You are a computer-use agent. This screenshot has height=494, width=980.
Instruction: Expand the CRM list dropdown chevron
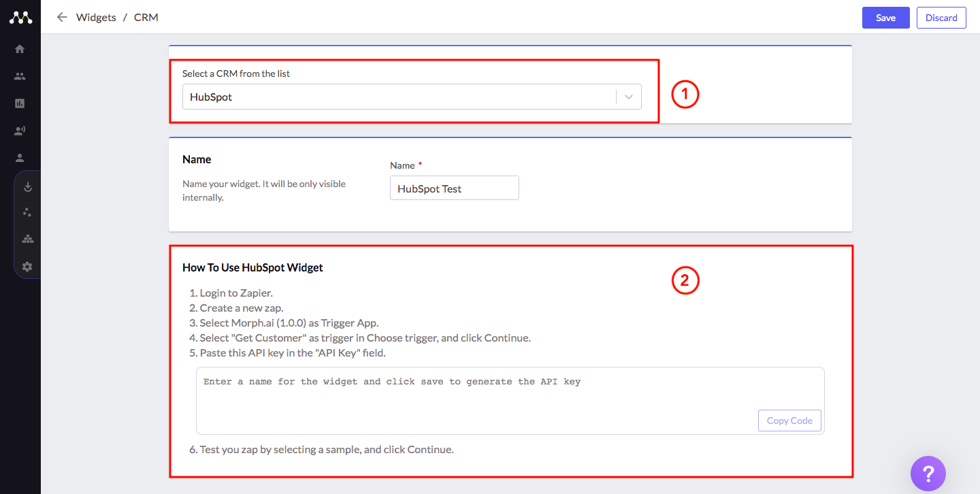point(629,97)
